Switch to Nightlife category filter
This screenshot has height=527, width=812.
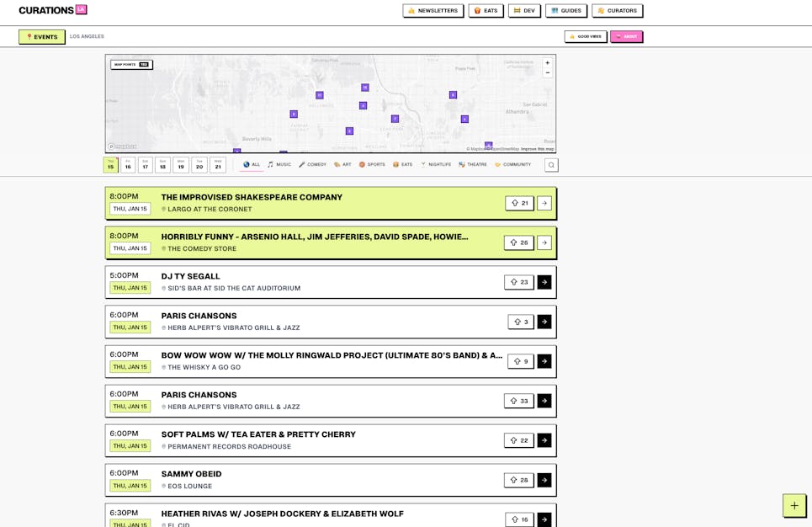pos(436,165)
